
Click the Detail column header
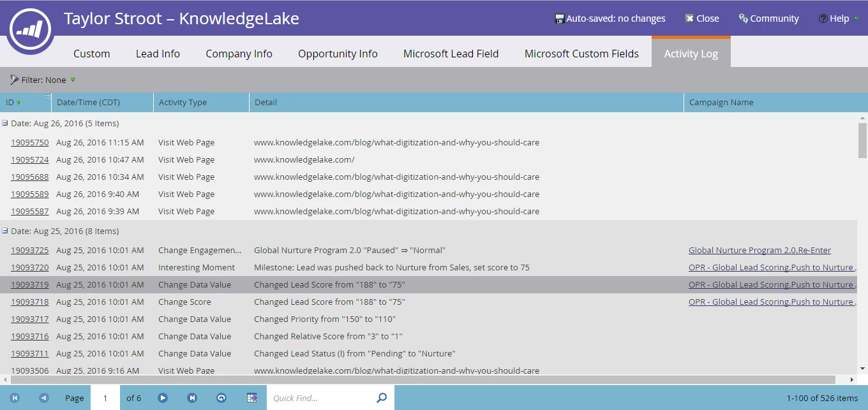466,102
